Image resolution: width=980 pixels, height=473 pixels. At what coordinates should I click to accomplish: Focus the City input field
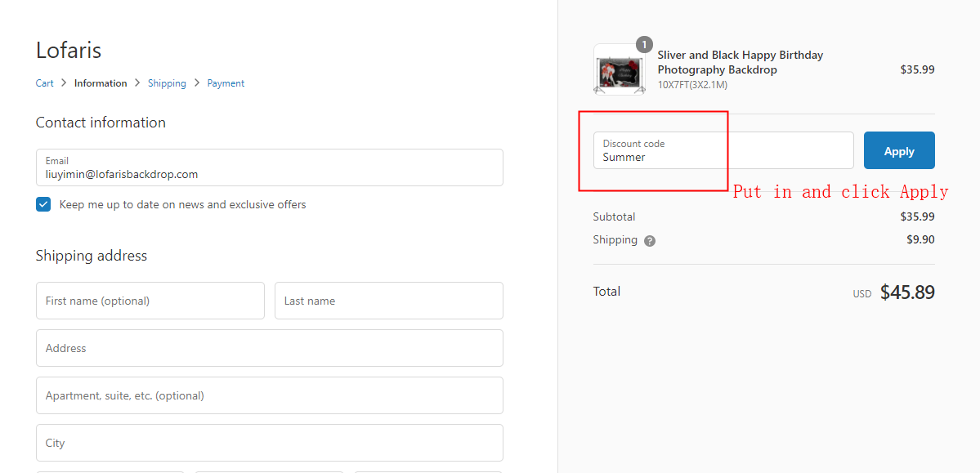269,443
